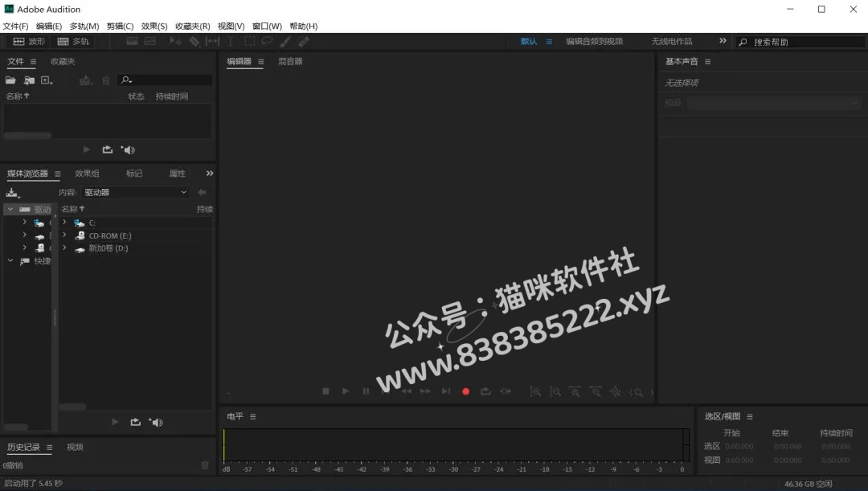This screenshot has height=491, width=868.
Task: Switch to the 混音器 tab
Action: click(290, 61)
